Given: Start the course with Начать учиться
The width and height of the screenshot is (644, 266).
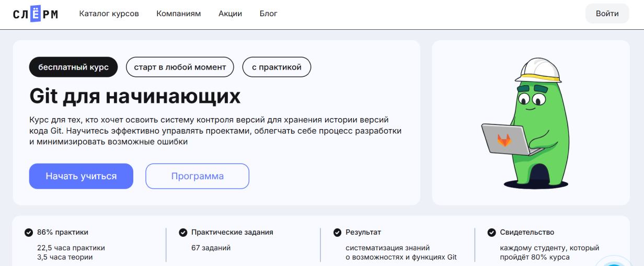Looking at the screenshot, I should pos(81,176).
